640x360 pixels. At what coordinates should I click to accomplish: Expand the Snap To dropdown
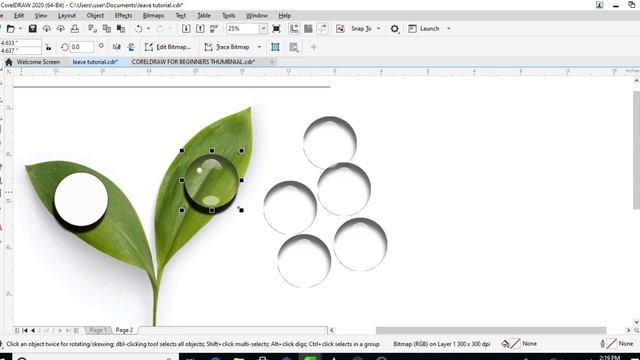(x=378, y=29)
